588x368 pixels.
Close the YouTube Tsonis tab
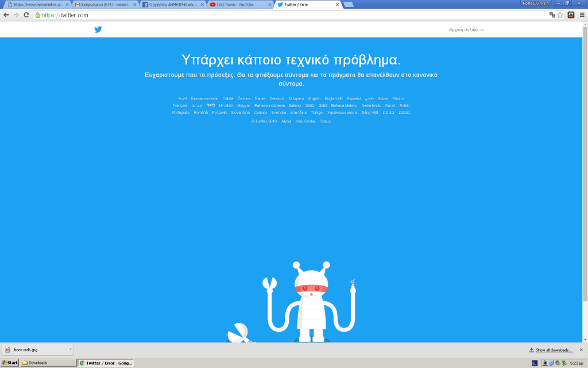pyautogui.click(x=270, y=5)
